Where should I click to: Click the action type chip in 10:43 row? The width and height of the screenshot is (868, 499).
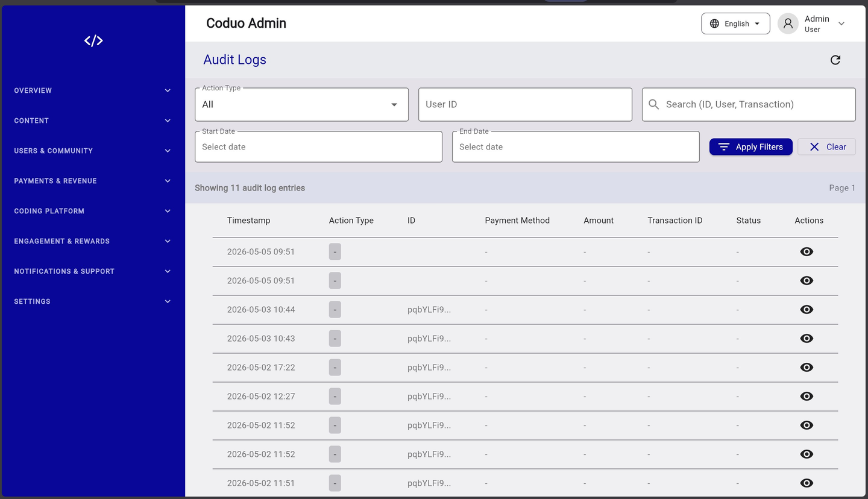tap(335, 339)
